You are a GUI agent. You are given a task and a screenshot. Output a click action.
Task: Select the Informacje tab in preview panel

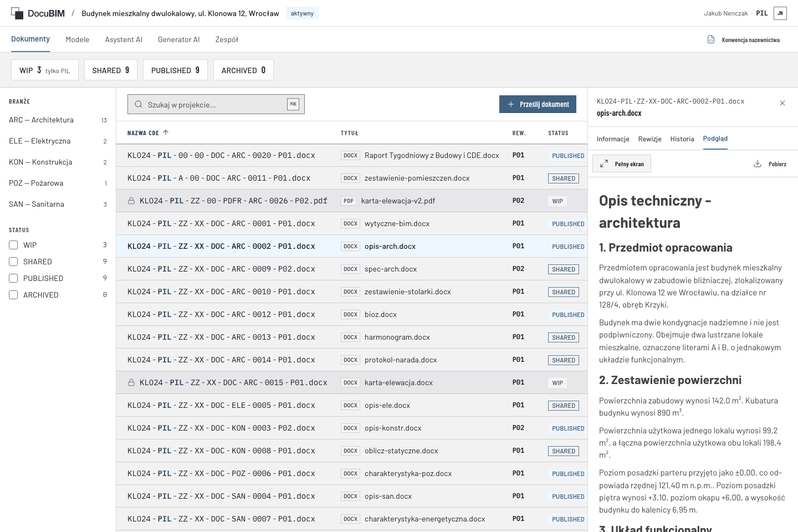click(x=613, y=139)
